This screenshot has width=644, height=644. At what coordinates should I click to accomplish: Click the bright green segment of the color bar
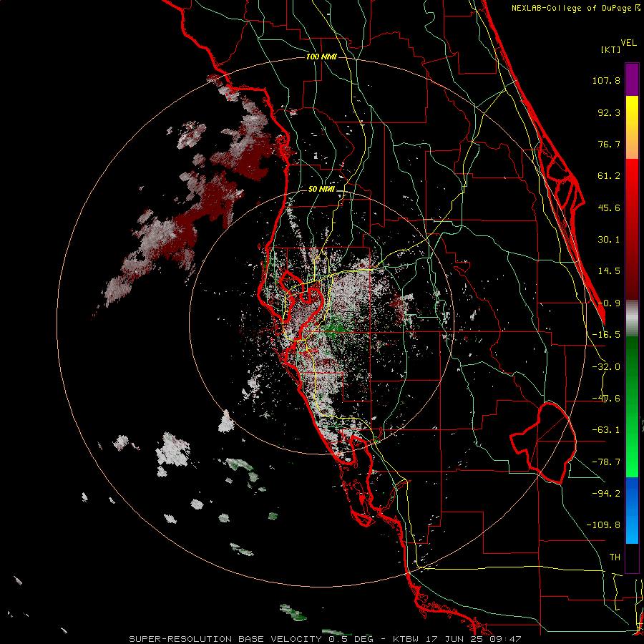[x=632, y=406]
